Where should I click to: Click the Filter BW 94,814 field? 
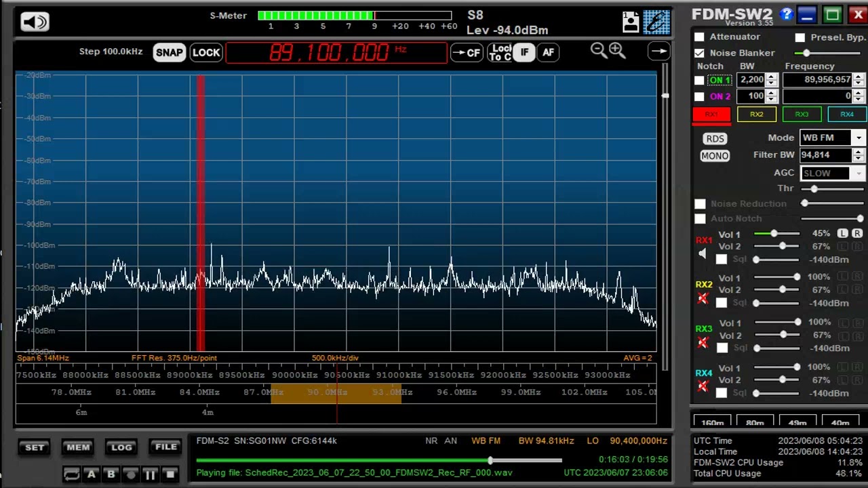tap(826, 155)
